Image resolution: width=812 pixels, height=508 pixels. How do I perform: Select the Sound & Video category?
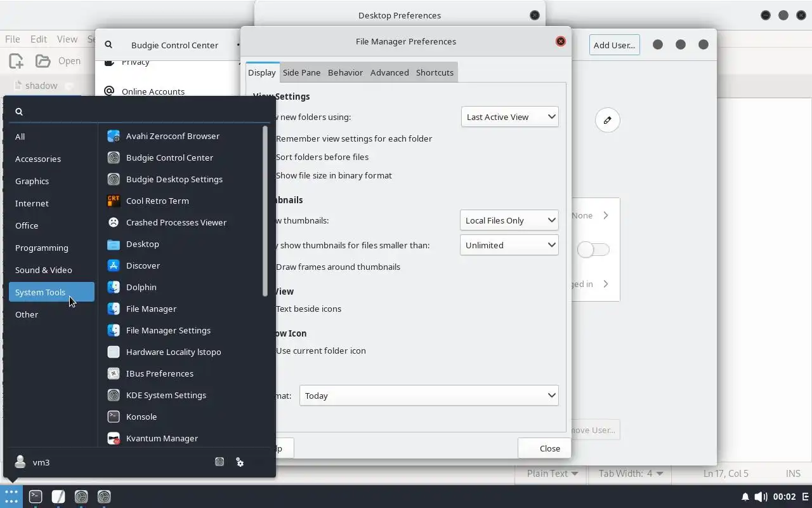[51, 270]
